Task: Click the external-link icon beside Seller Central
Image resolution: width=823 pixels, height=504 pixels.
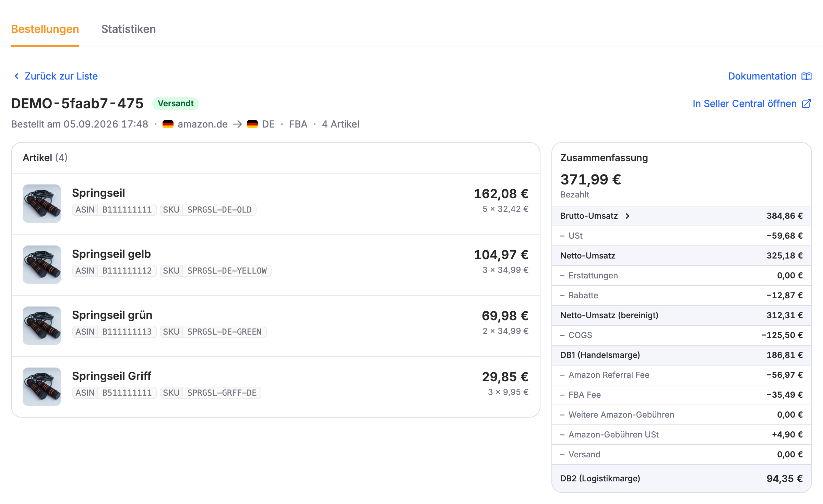Action: point(807,104)
